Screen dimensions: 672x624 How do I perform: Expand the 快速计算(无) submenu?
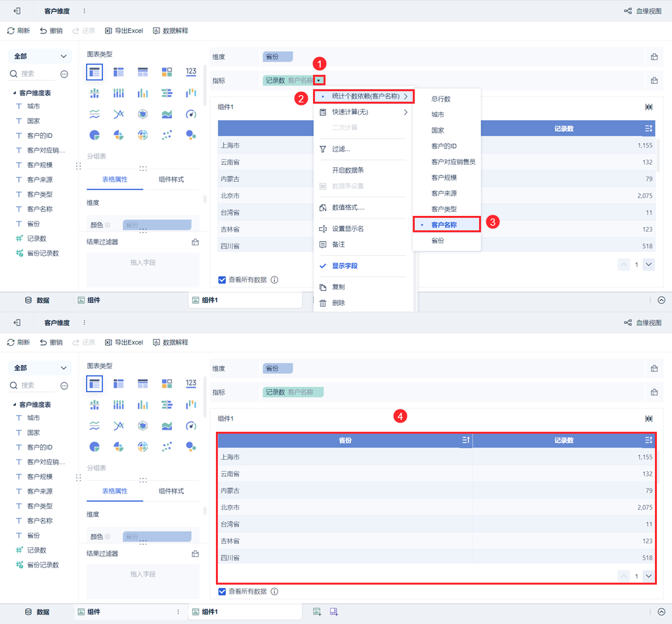click(x=364, y=112)
